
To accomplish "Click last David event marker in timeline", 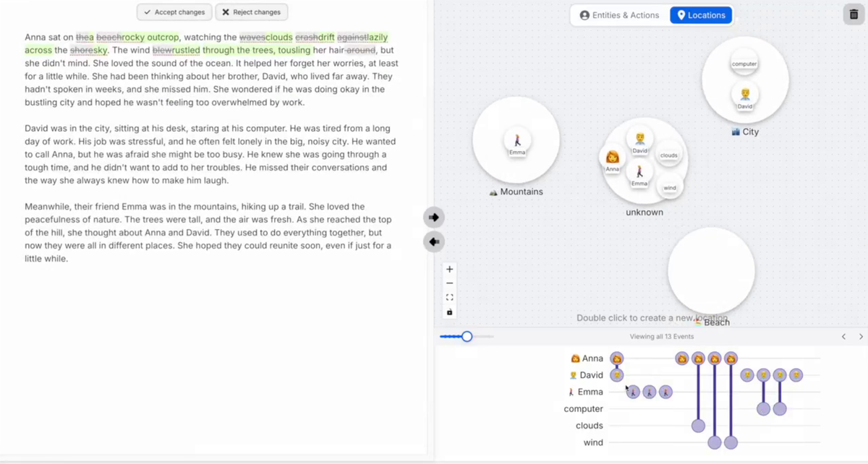I will tap(796, 375).
